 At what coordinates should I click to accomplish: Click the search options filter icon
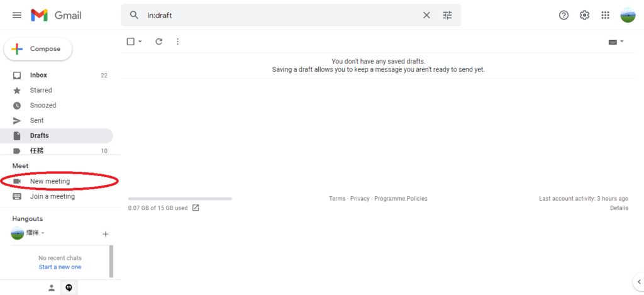click(447, 15)
